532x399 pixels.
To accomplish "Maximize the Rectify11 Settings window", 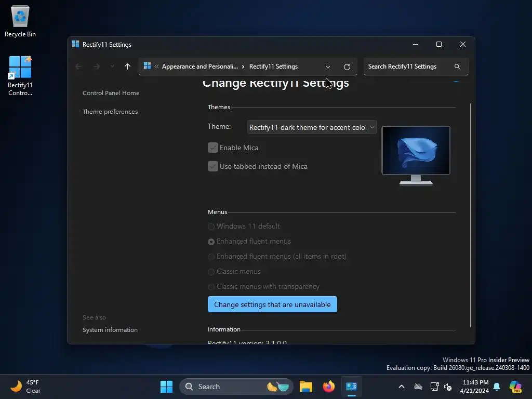I will tap(438, 45).
